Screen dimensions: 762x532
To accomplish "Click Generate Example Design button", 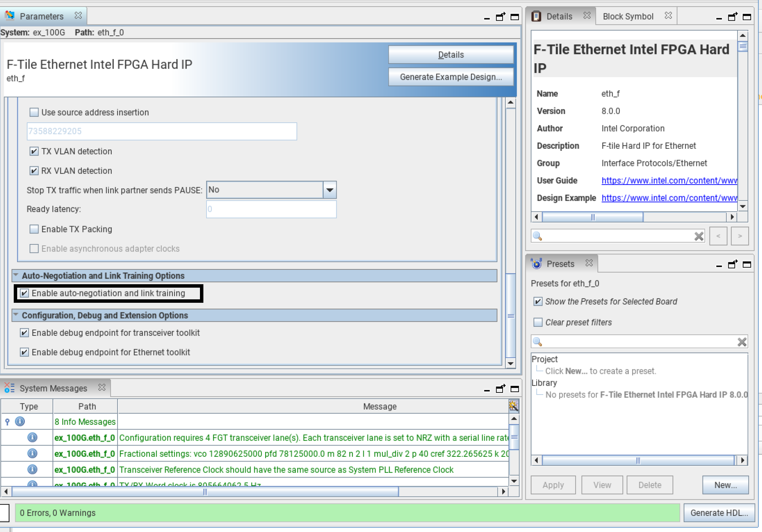I will point(450,77).
